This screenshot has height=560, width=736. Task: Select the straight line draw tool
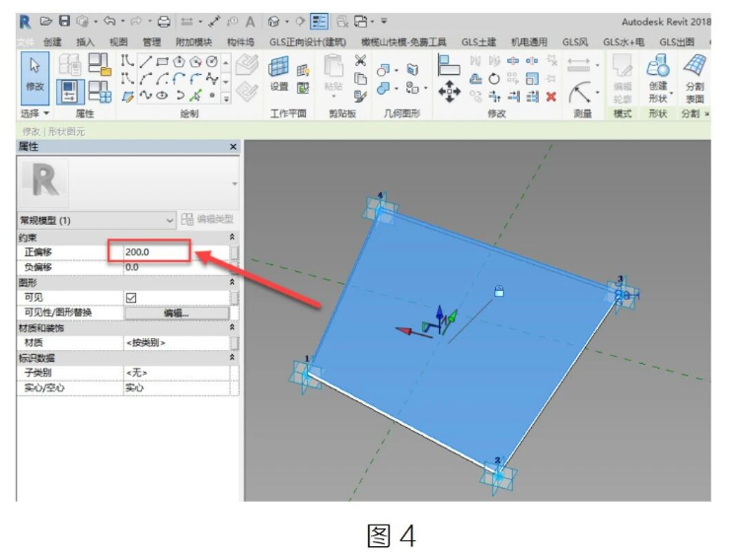click(x=146, y=61)
